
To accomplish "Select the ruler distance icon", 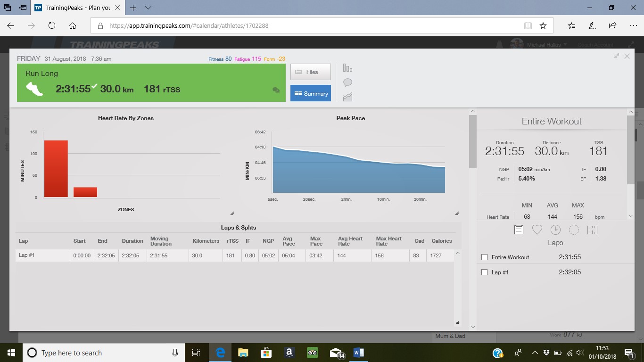I will click(x=592, y=230).
